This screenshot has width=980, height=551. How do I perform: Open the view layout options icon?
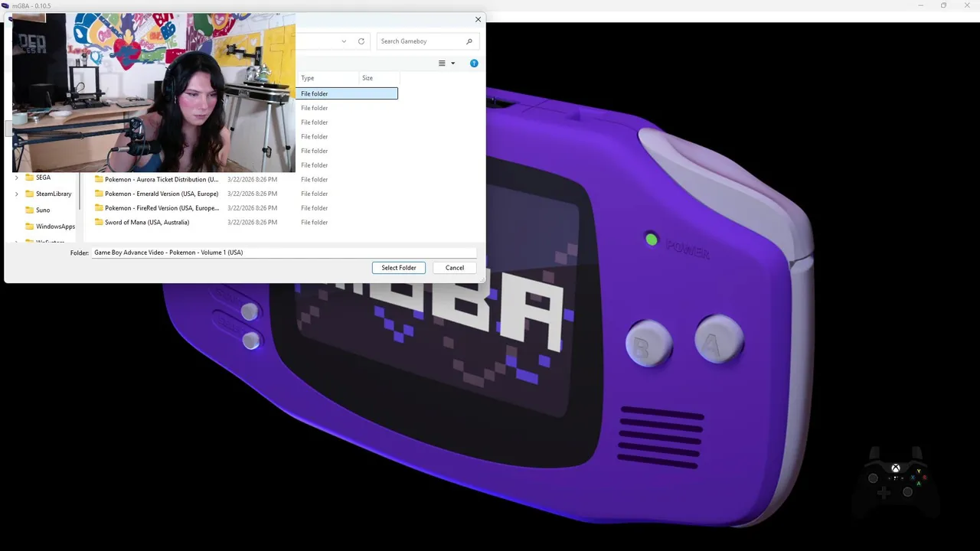point(442,64)
